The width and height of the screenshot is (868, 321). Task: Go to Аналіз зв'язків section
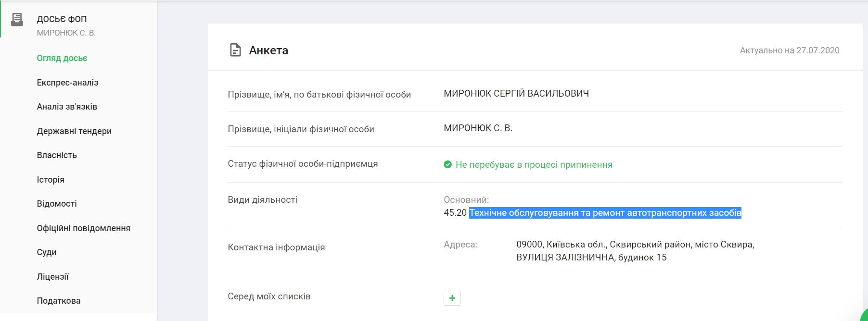pos(67,107)
